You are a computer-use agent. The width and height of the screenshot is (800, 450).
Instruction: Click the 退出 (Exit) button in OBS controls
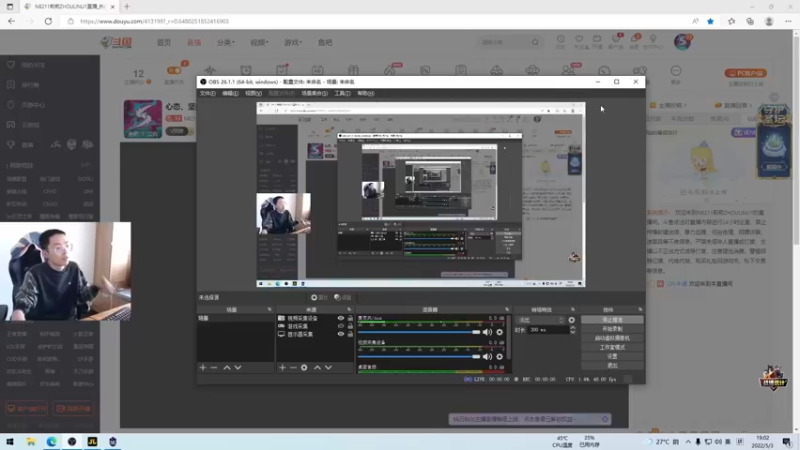tap(612, 365)
